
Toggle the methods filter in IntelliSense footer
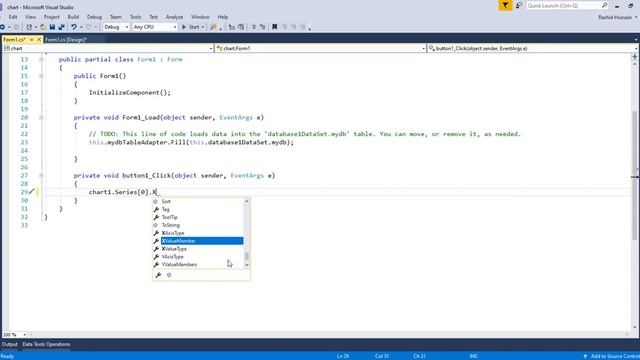[169, 275]
